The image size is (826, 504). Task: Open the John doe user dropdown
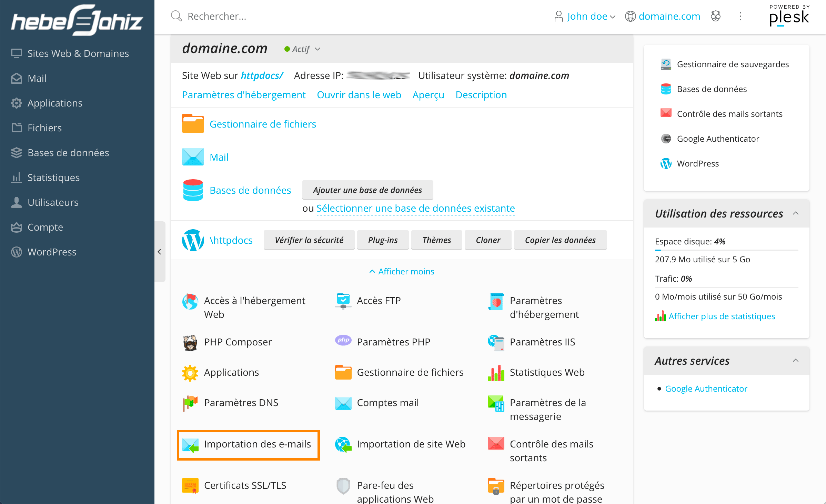point(585,16)
